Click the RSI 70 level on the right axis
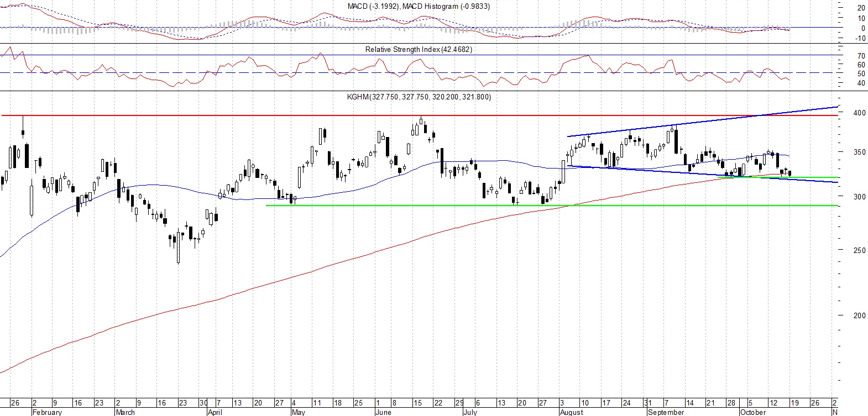This screenshot has height=416, width=868. 861,56
